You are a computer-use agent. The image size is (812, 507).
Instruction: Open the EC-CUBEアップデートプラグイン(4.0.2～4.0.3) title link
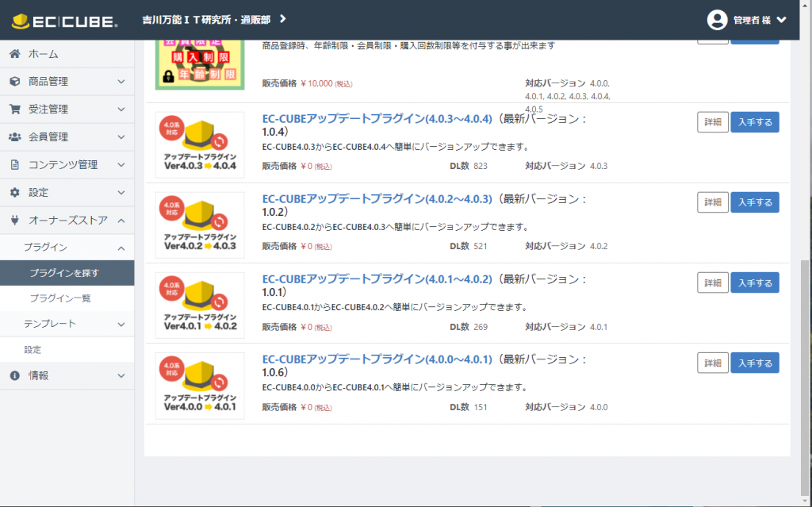coord(377,198)
